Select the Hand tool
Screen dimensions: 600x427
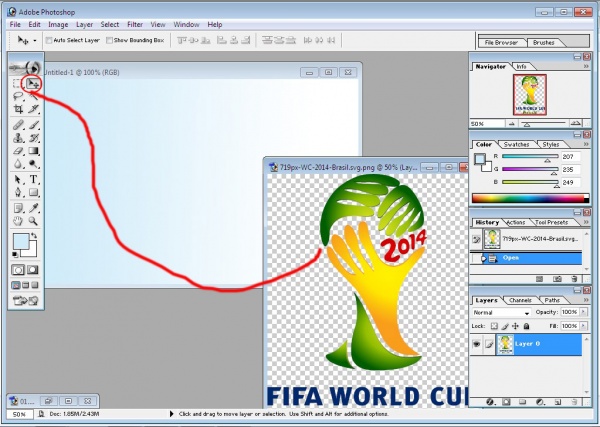point(18,221)
